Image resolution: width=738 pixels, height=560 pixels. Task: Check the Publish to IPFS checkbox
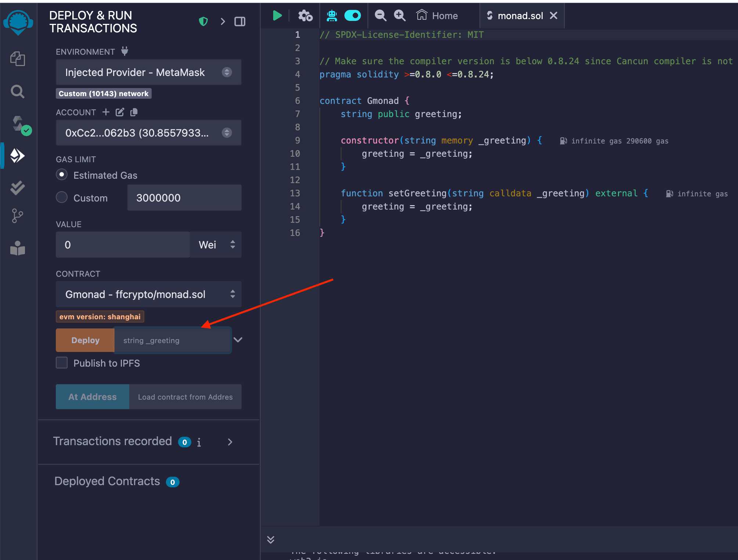pyautogui.click(x=62, y=363)
